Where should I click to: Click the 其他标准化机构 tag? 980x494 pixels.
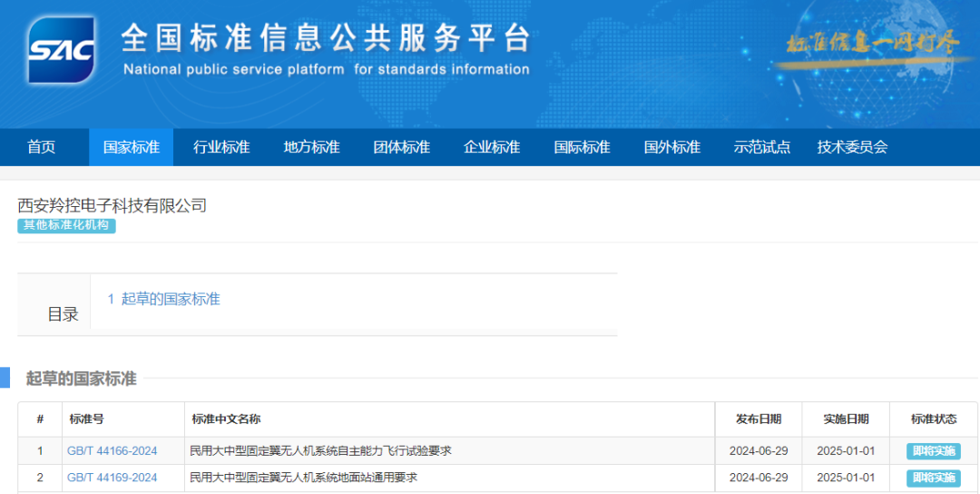point(66,225)
